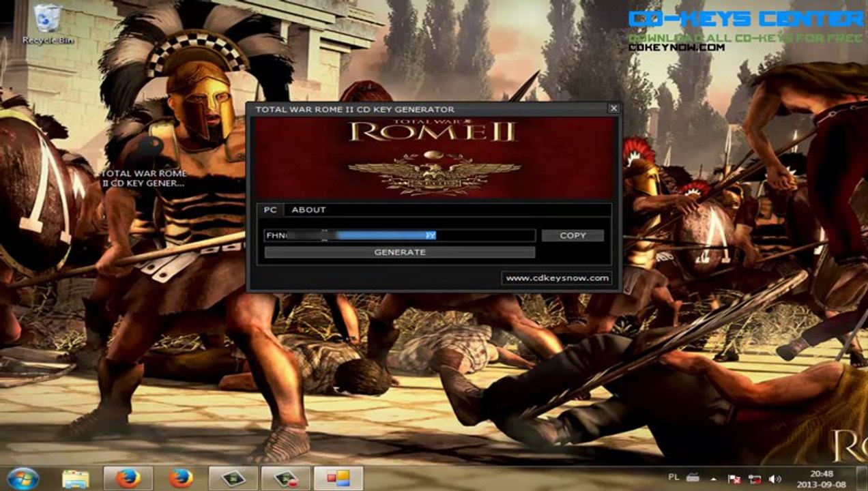
Task: Click the generated key text field
Action: (400, 235)
